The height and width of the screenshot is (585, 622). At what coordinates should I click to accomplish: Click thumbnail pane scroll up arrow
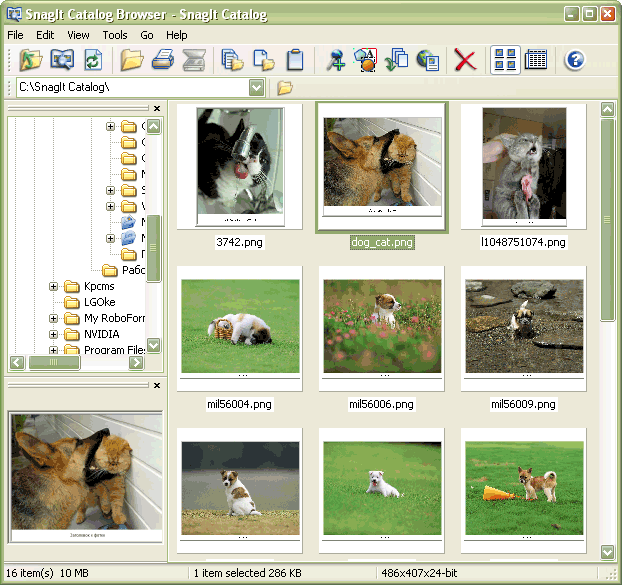[x=607, y=109]
